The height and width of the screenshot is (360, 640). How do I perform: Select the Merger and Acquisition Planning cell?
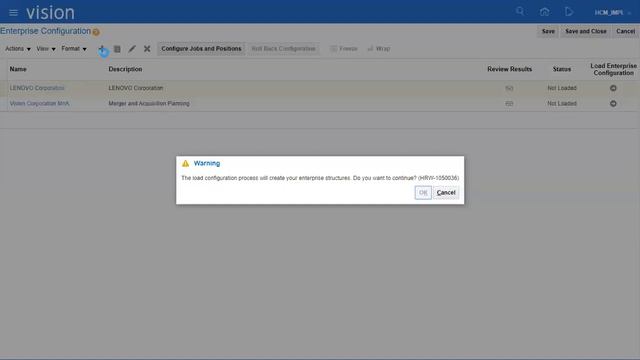click(149, 104)
